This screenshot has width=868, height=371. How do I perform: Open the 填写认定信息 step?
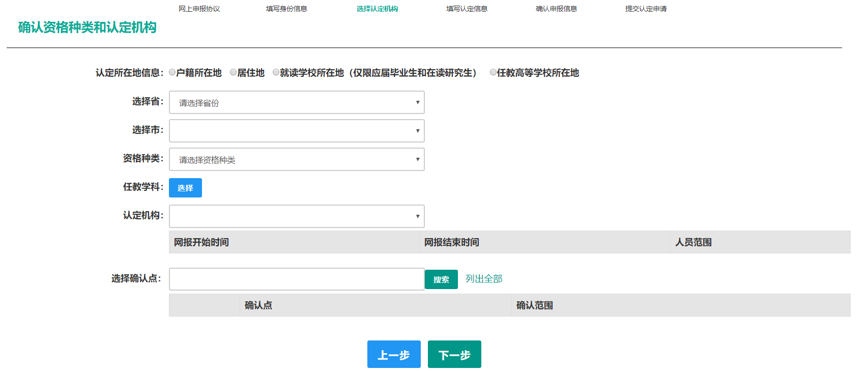click(x=467, y=9)
